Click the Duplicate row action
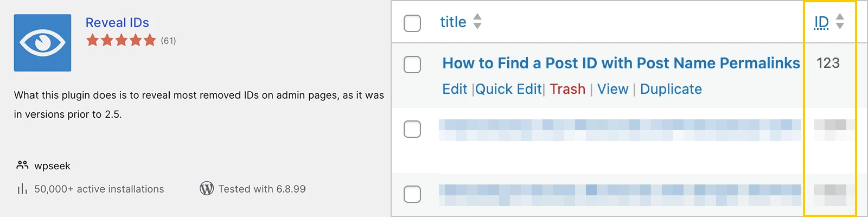This screenshot has height=217, width=868. point(671,89)
